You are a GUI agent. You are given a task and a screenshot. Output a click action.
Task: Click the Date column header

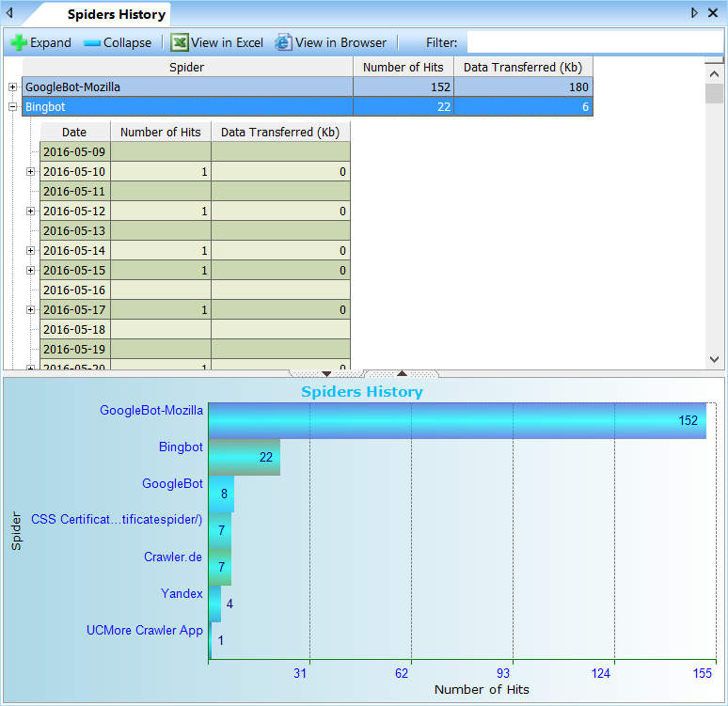tap(74, 133)
